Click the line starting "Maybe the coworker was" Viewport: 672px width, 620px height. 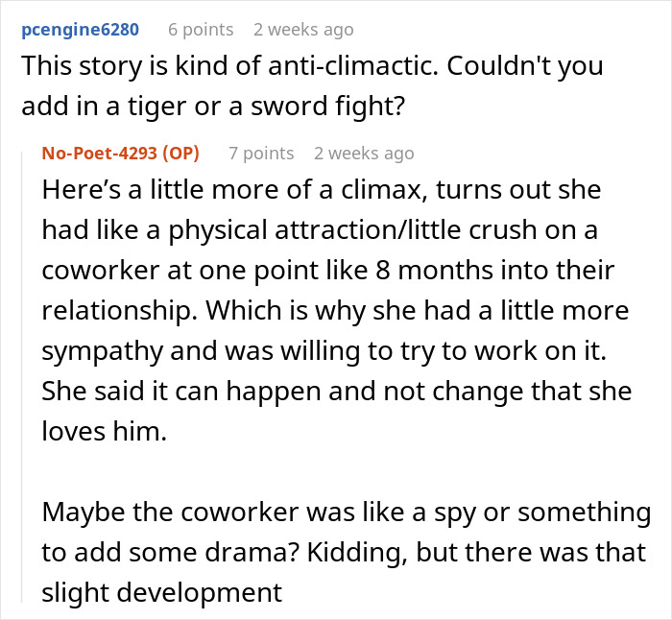click(x=346, y=512)
